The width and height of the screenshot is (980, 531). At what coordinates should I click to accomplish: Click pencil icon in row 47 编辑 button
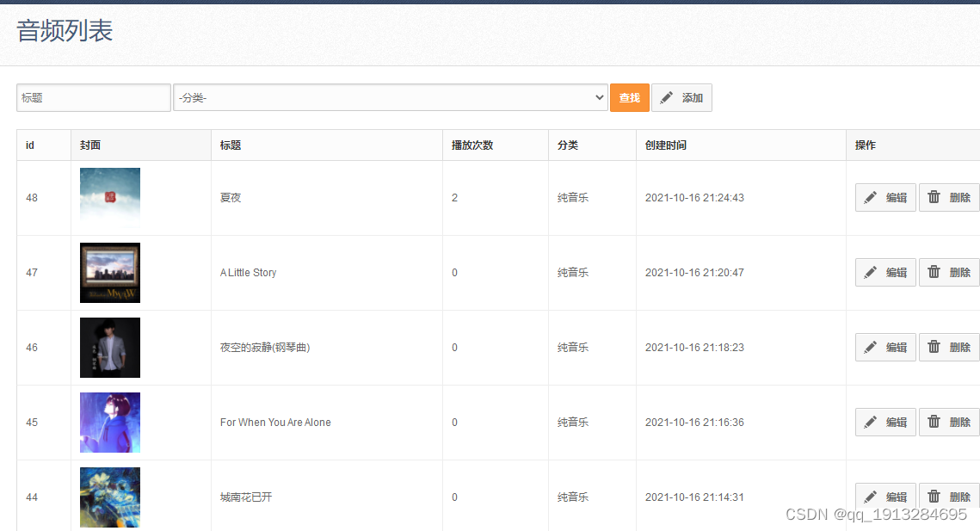pyautogui.click(x=870, y=272)
